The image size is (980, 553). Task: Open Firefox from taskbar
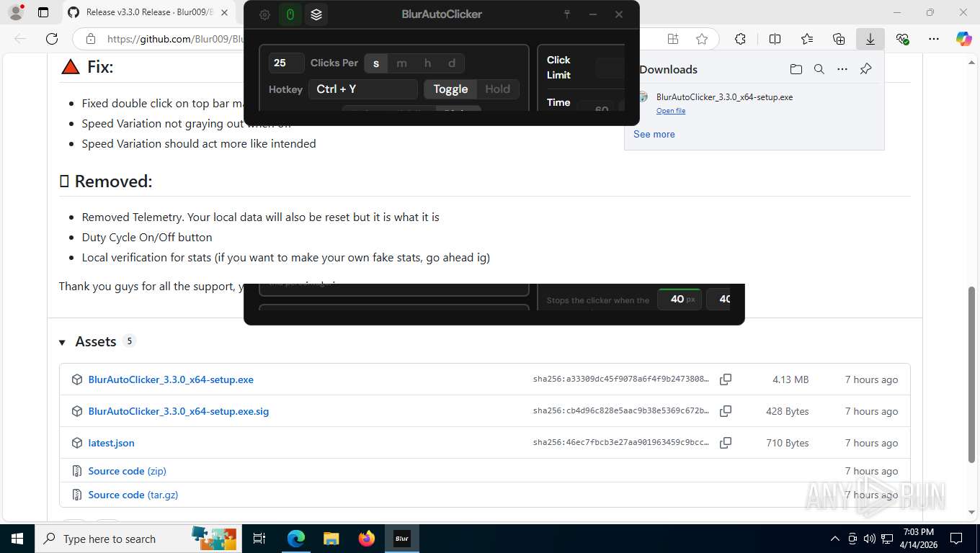click(x=367, y=538)
